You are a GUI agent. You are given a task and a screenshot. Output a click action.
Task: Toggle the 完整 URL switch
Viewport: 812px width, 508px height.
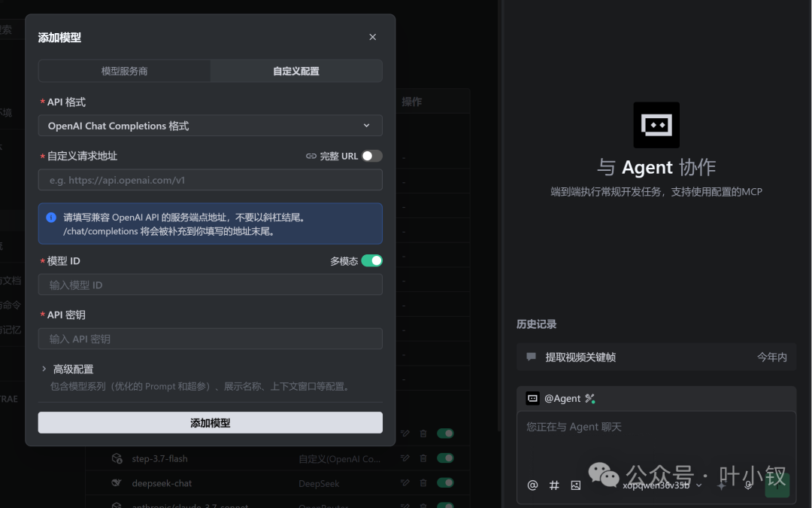(372, 156)
